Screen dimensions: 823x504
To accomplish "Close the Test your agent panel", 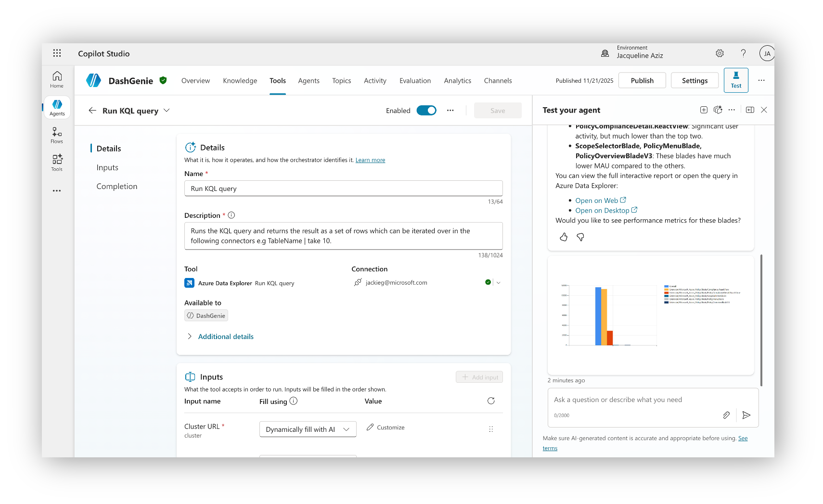I will click(x=764, y=110).
